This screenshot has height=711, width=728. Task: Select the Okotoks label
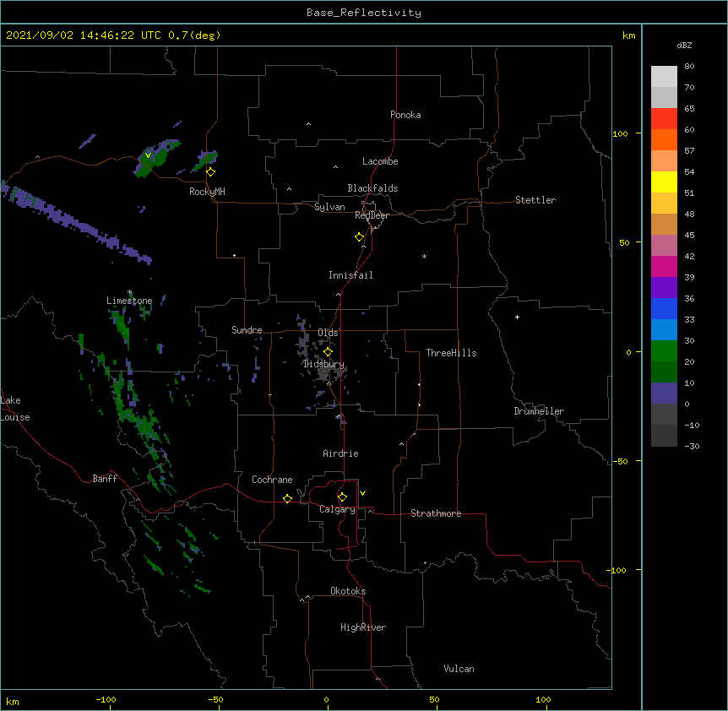tap(348, 591)
